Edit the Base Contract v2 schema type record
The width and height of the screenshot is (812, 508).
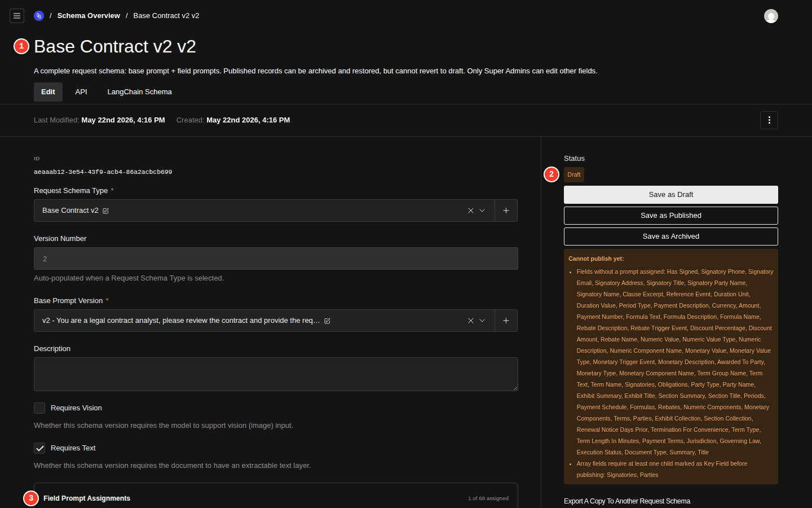(105, 211)
